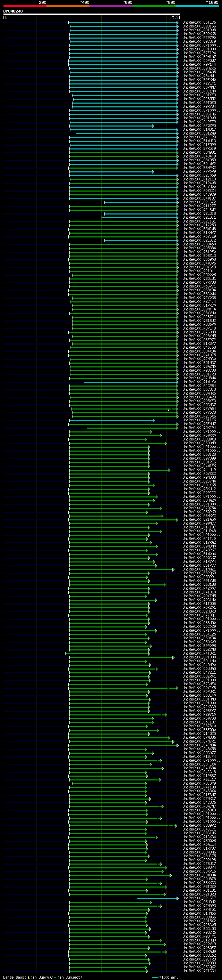Open hit UniRef100_Q01908
This screenshot has height=980, width=222.
pyautogui.click(x=199, y=30)
